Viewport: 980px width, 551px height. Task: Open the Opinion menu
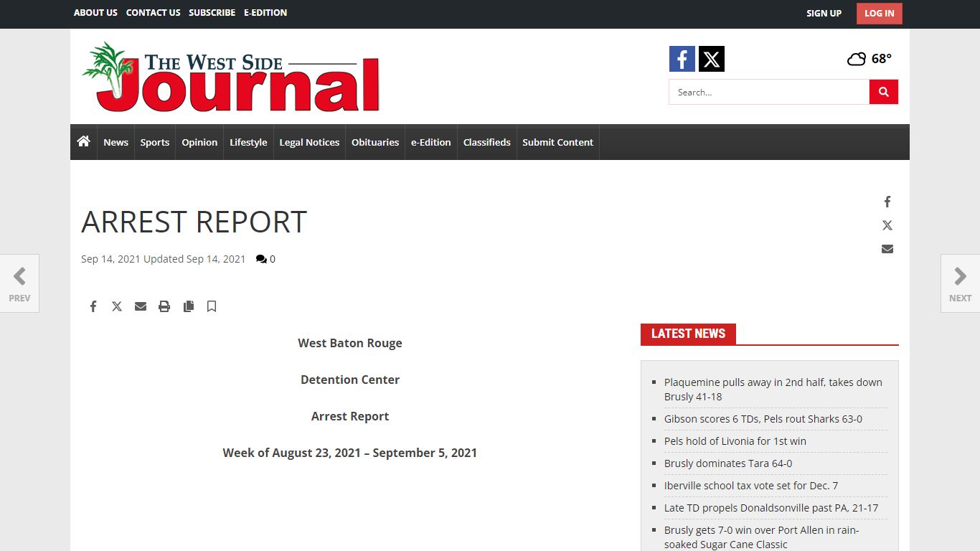199,142
